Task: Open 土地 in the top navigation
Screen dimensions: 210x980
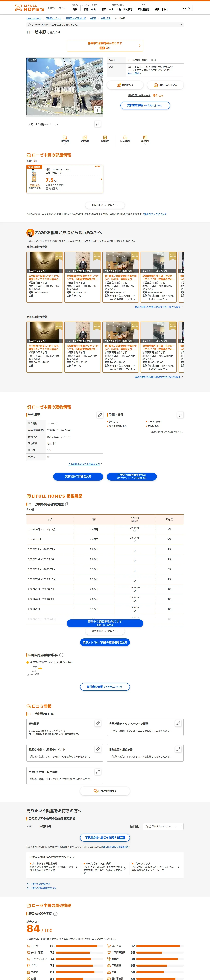Action: pos(119,9)
